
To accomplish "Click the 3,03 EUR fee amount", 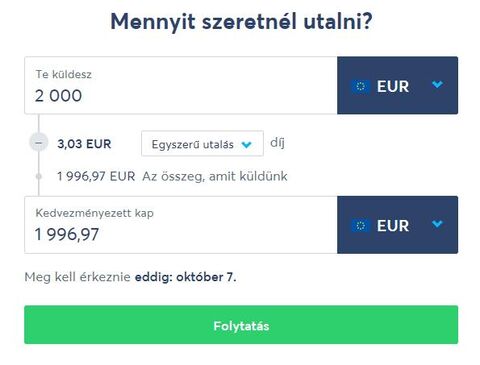I will click(84, 144).
